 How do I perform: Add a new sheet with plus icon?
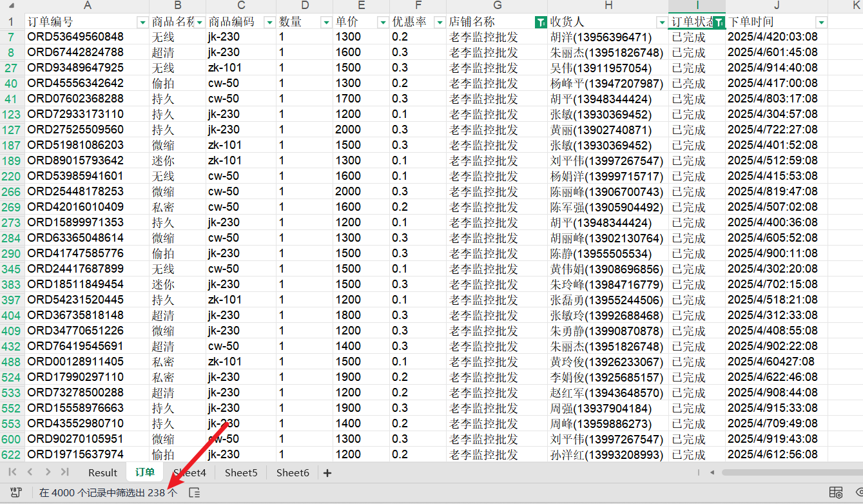click(x=327, y=473)
